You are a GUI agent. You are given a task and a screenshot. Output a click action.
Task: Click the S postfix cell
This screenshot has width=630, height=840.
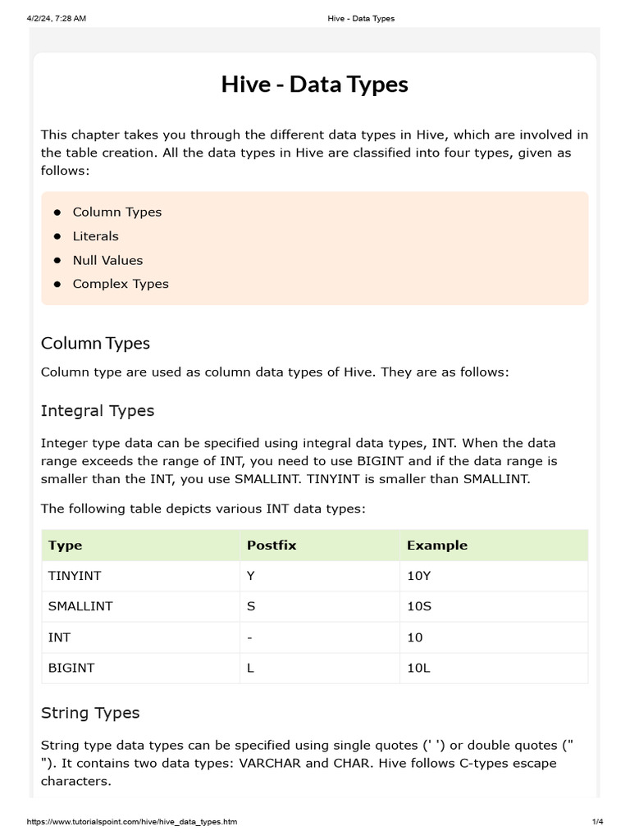(x=251, y=606)
